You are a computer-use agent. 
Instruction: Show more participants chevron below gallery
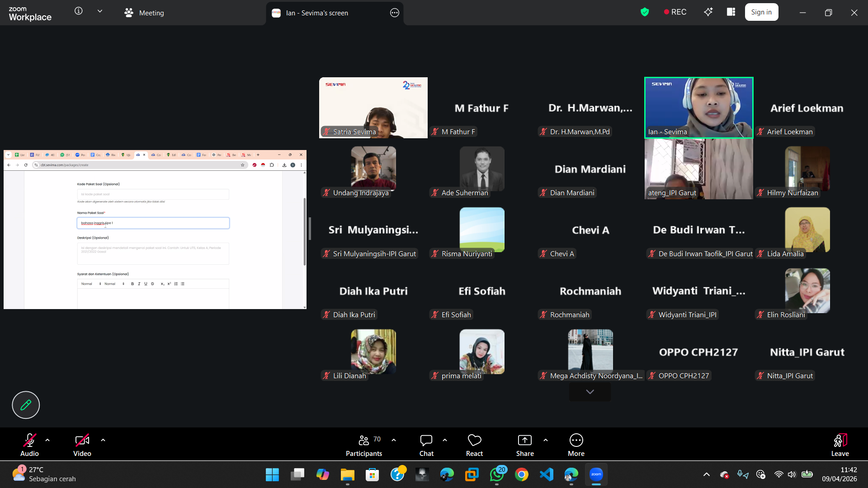tap(590, 392)
